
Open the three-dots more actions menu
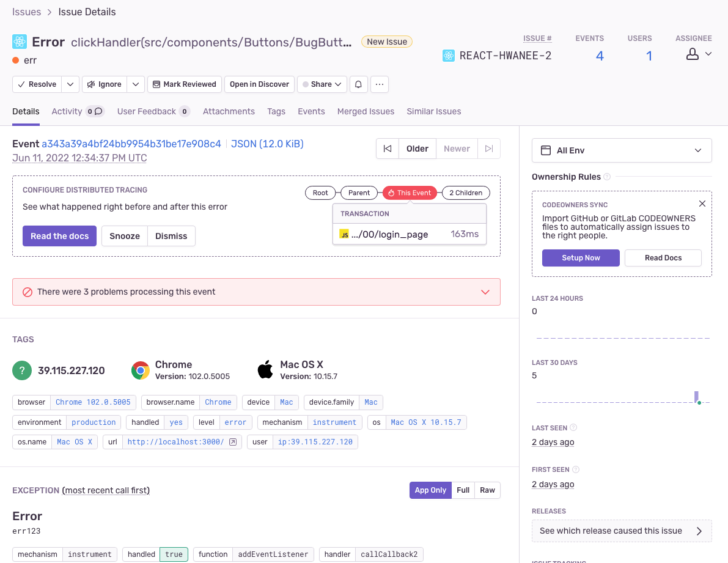[x=380, y=84]
